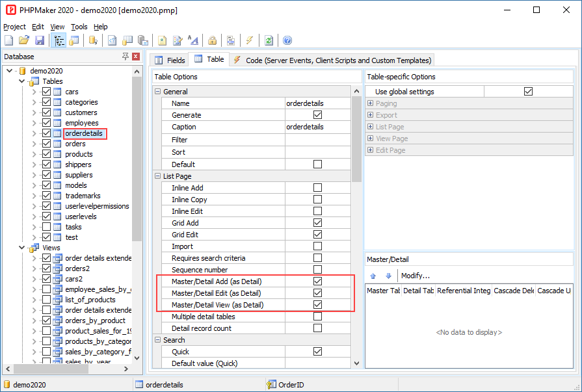Expand the customers table node
582x392 pixels.
[34, 112]
